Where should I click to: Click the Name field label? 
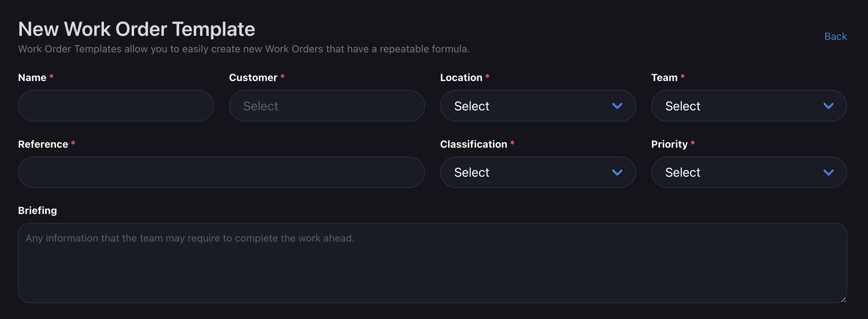[32, 78]
